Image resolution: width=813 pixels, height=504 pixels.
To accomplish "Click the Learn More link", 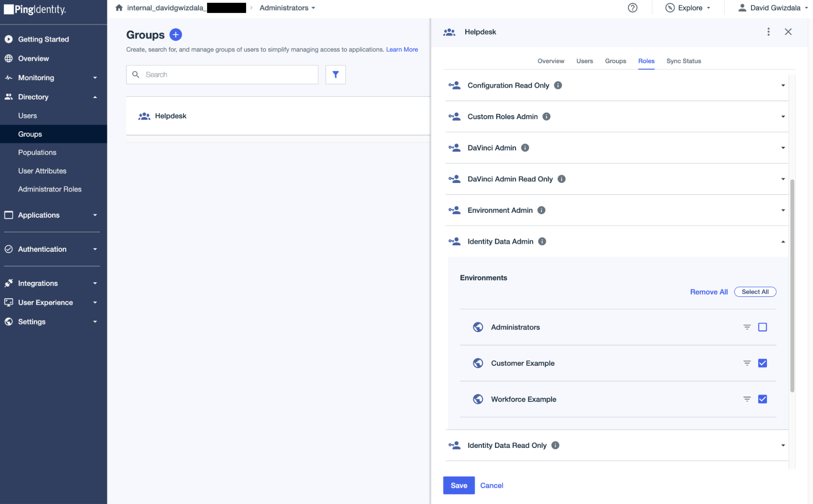I will pyautogui.click(x=402, y=49).
